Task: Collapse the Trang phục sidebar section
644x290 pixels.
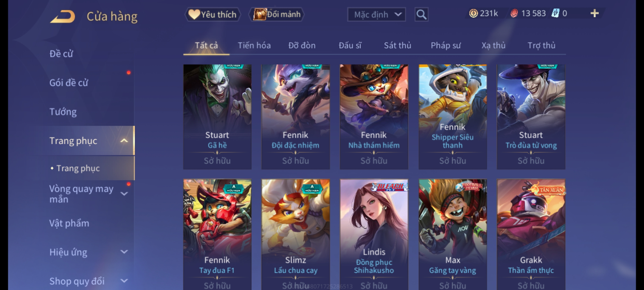Action: [124, 141]
